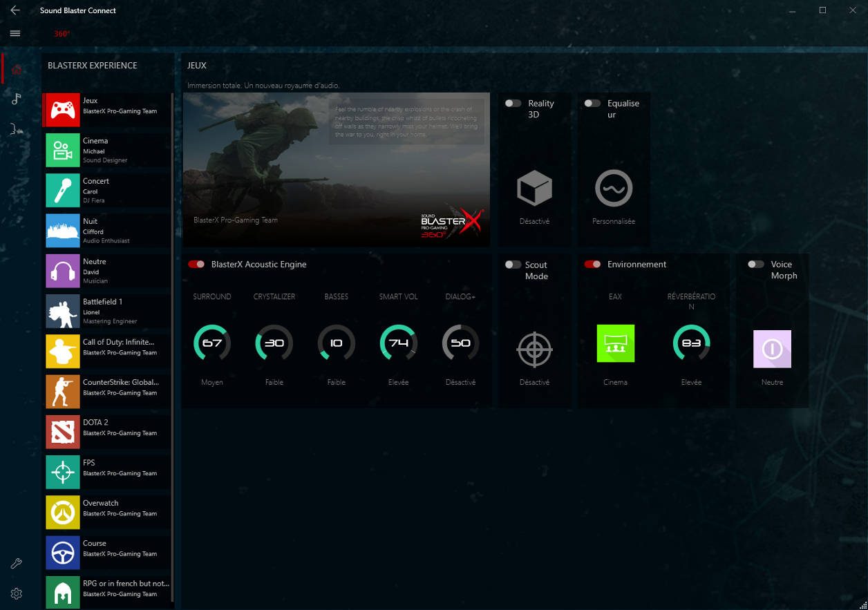
Task: Open the settings gear icon
Action: (17, 593)
